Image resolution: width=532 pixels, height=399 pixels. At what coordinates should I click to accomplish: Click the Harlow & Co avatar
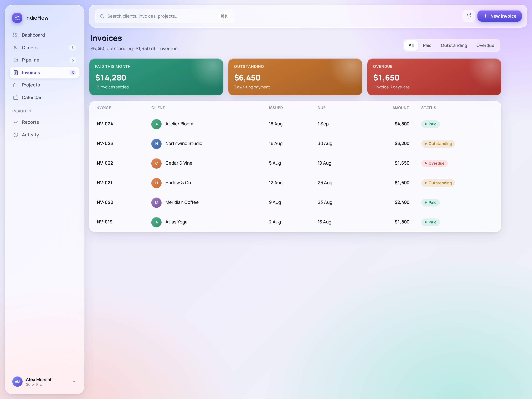point(156,183)
